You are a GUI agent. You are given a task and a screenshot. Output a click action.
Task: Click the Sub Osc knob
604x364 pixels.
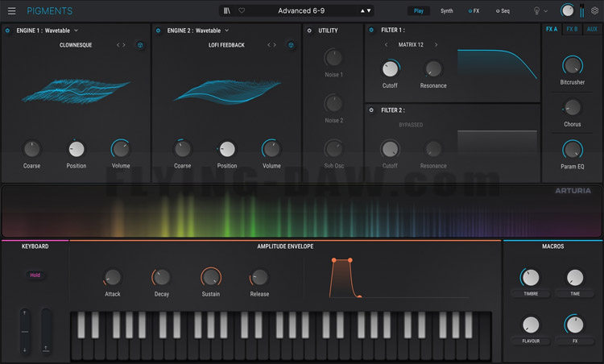coord(333,149)
